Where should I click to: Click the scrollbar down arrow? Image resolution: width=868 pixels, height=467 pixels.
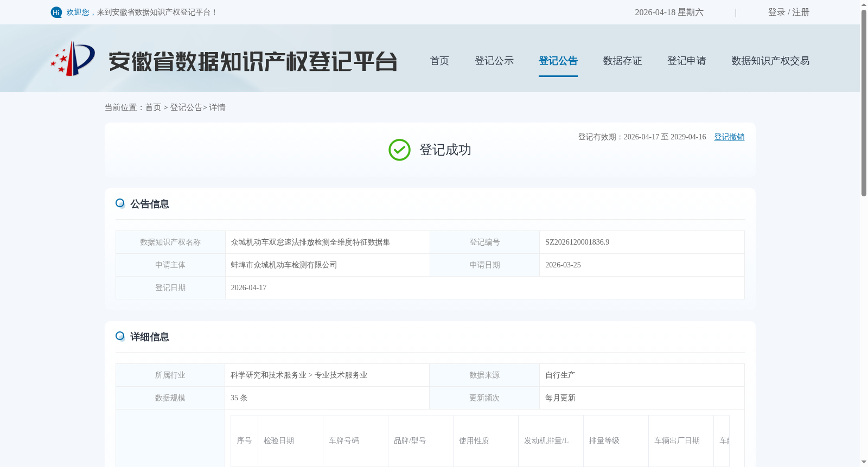tap(864, 462)
